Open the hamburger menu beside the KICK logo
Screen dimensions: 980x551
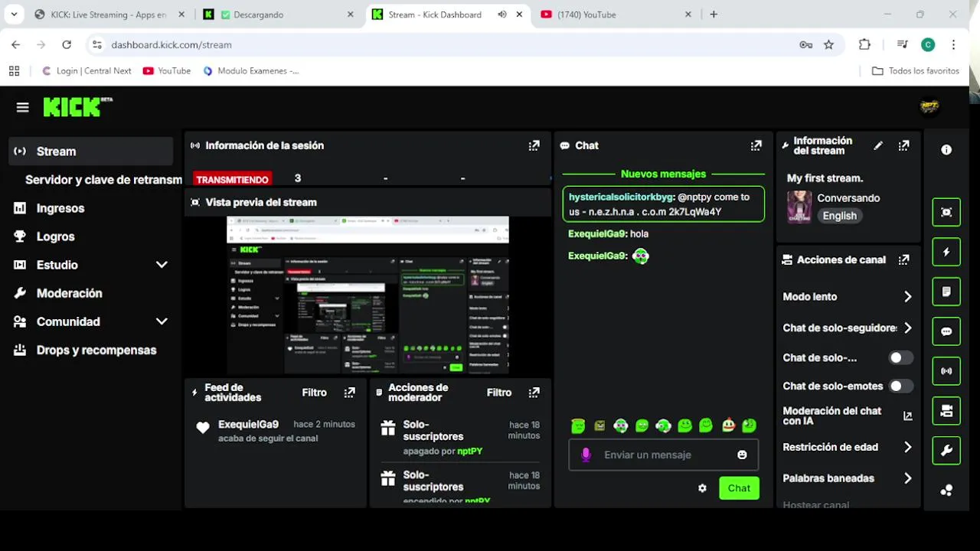click(22, 108)
